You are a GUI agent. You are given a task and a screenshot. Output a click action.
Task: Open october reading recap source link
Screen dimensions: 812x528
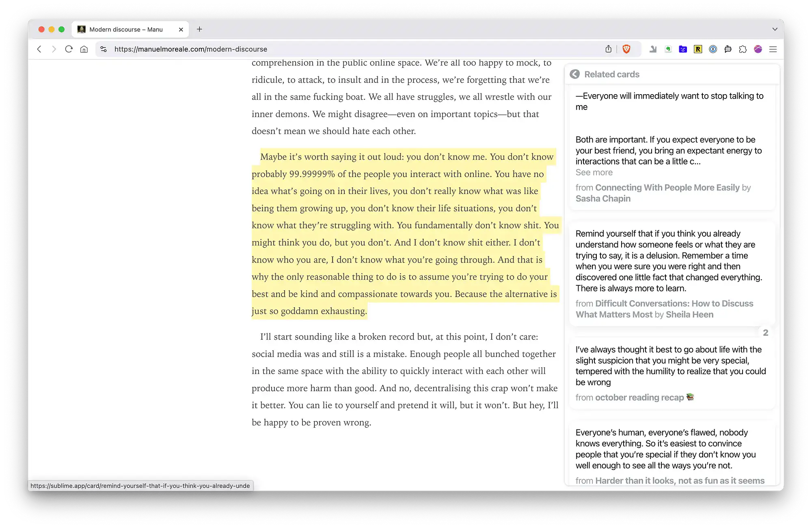point(639,397)
